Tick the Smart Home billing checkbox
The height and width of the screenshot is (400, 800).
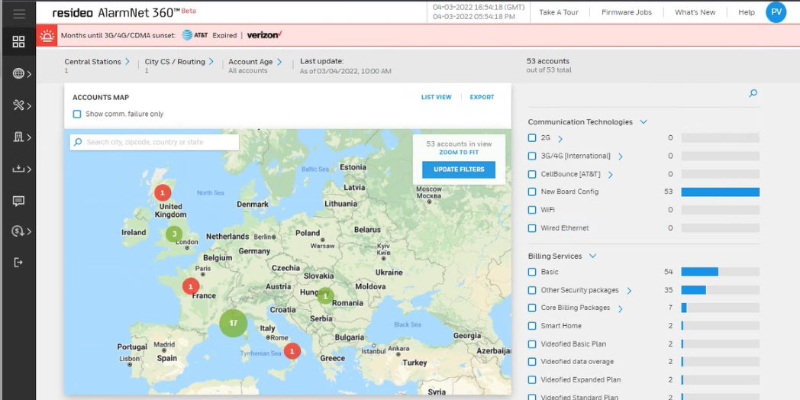532,325
